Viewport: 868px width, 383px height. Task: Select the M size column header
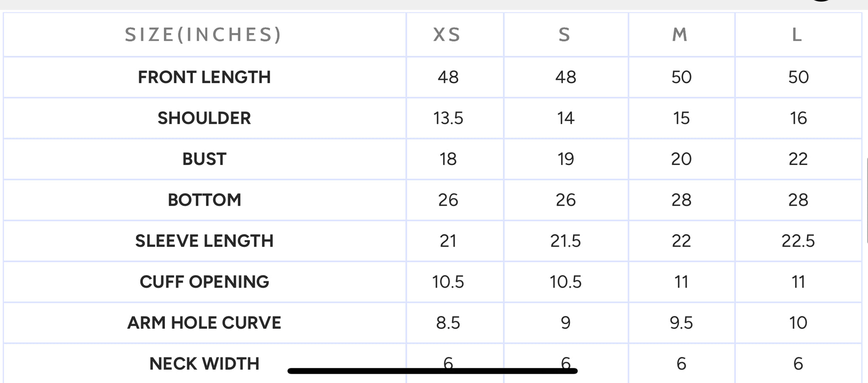point(680,35)
